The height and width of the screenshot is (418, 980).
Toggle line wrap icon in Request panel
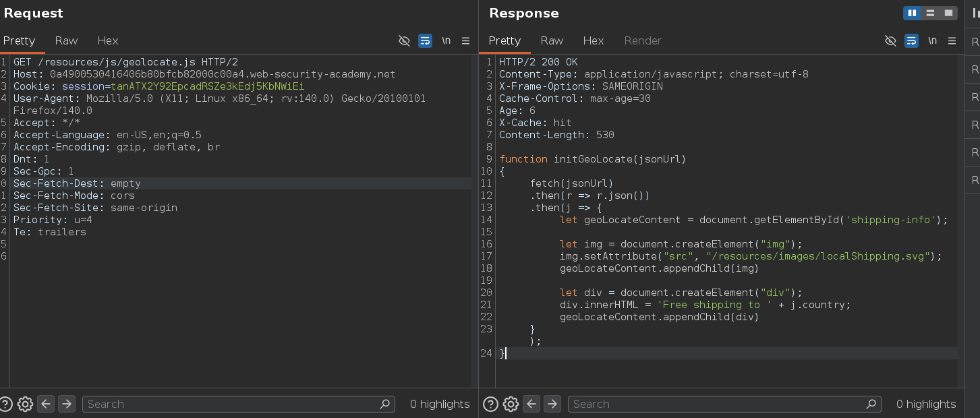click(x=425, y=40)
